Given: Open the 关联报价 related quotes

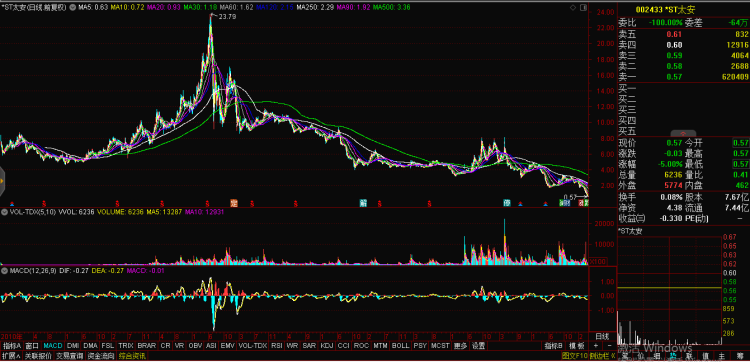Looking at the screenshot, I should (37, 356).
